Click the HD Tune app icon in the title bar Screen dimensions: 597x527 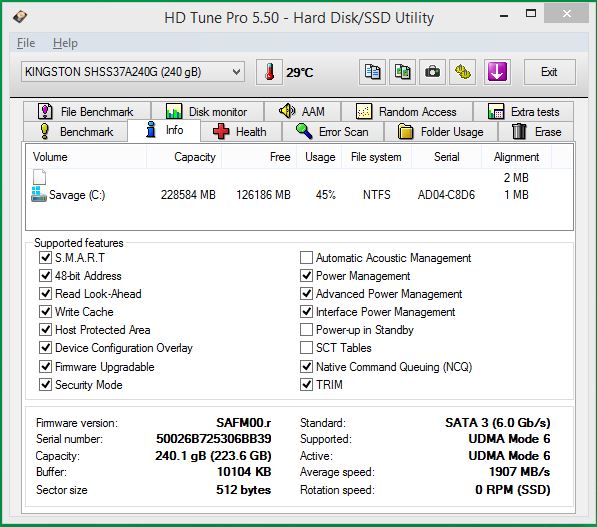20,17
